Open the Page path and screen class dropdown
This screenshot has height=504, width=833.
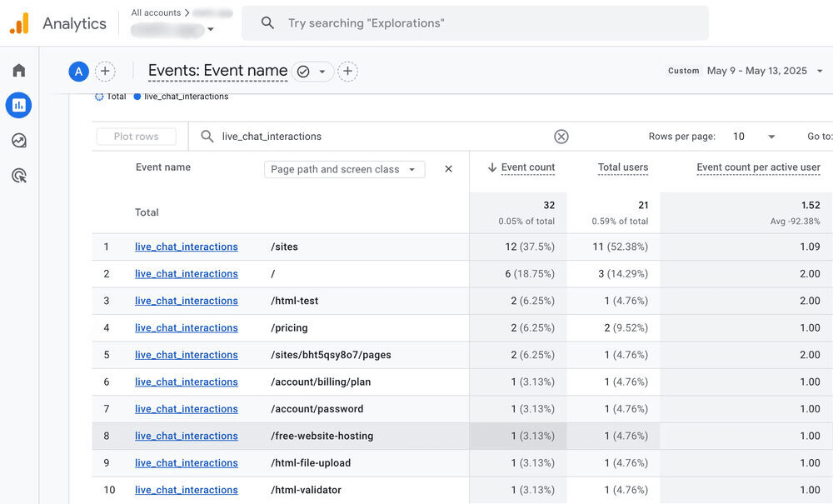344,169
